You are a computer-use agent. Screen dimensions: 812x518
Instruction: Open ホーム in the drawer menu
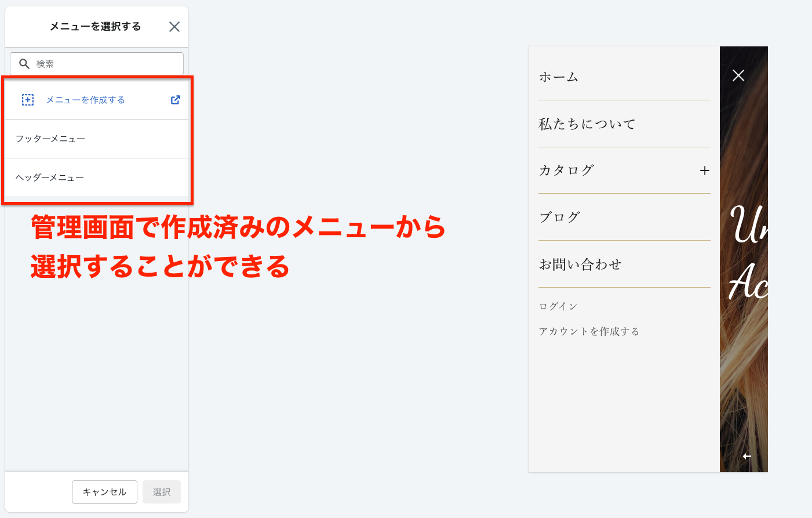click(x=559, y=77)
